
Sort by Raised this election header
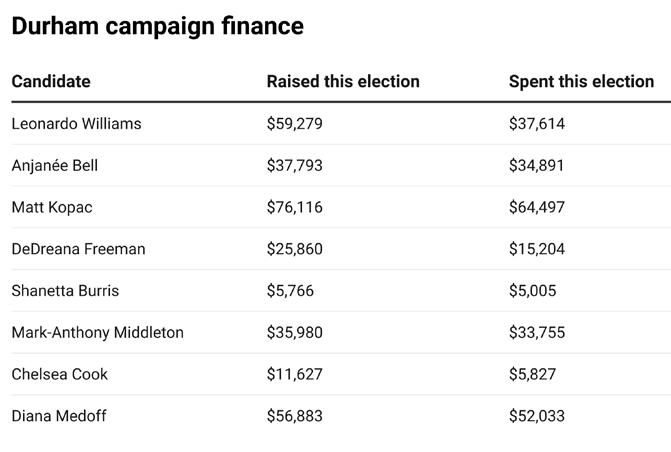pyautogui.click(x=343, y=82)
